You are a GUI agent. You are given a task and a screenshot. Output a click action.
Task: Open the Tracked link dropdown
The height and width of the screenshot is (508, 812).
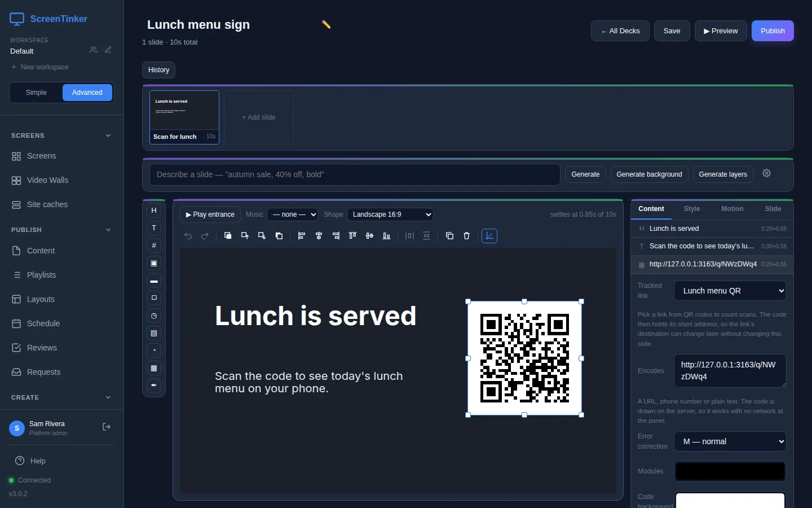point(730,291)
